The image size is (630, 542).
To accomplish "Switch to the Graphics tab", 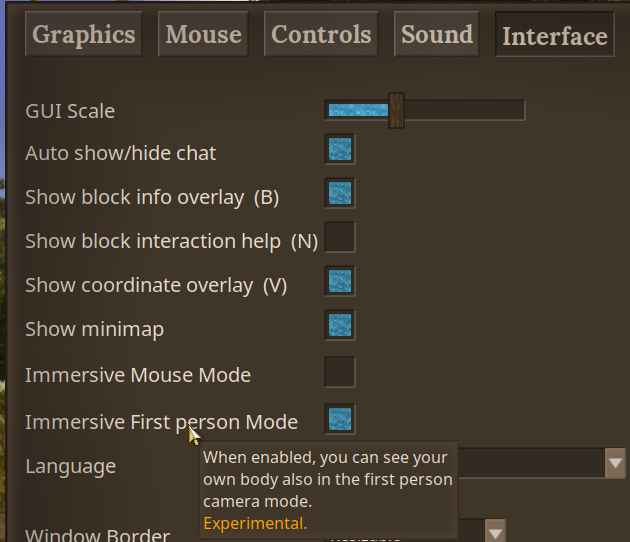I will tap(84, 35).
